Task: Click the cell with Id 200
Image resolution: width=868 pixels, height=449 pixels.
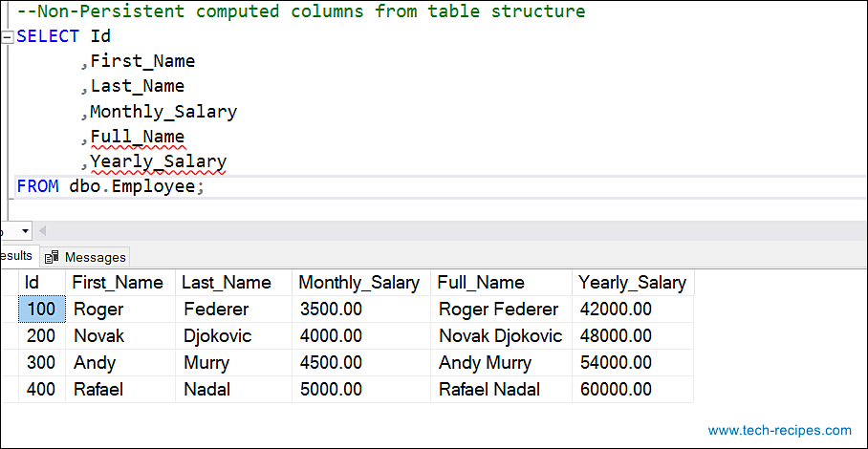Action: 42,335
